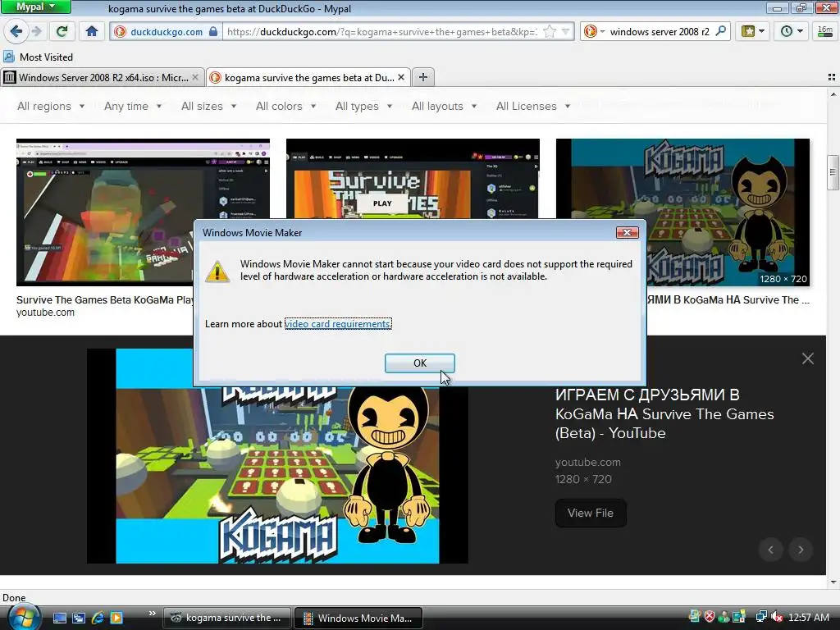Open the Most Visited bookmarks folder
Screen dimensions: 840x630
[38, 57]
